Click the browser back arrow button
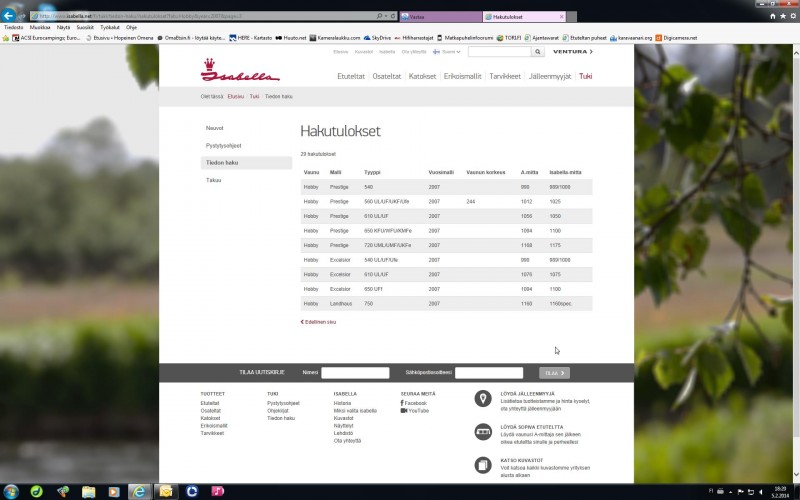The width and height of the screenshot is (800, 500). click(x=10, y=17)
